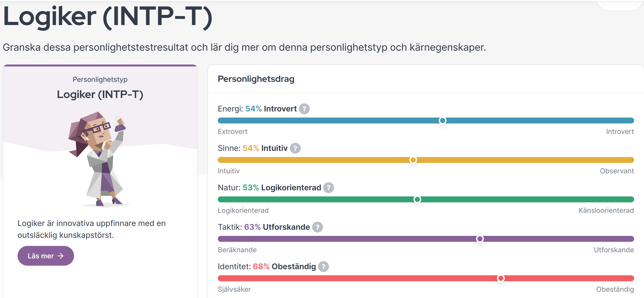This screenshot has height=298, width=644.
Task: Click the yellow Sinne slider handle
Action: click(x=413, y=160)
